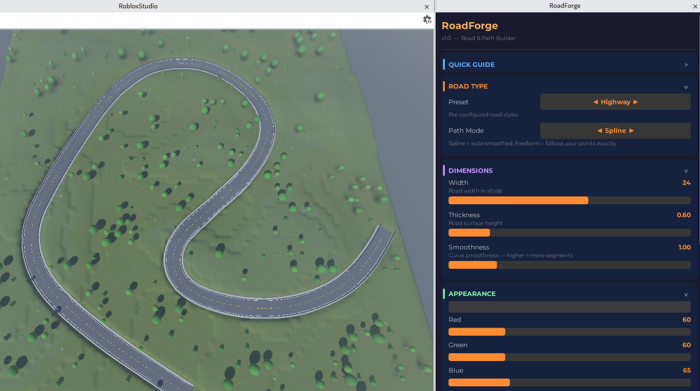
Task: Click the DIMENSIONS heading
Action: click(x=471, y=171)
